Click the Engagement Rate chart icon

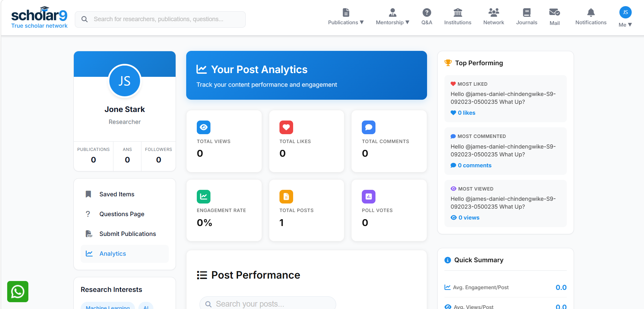click(x=204, y=197)
